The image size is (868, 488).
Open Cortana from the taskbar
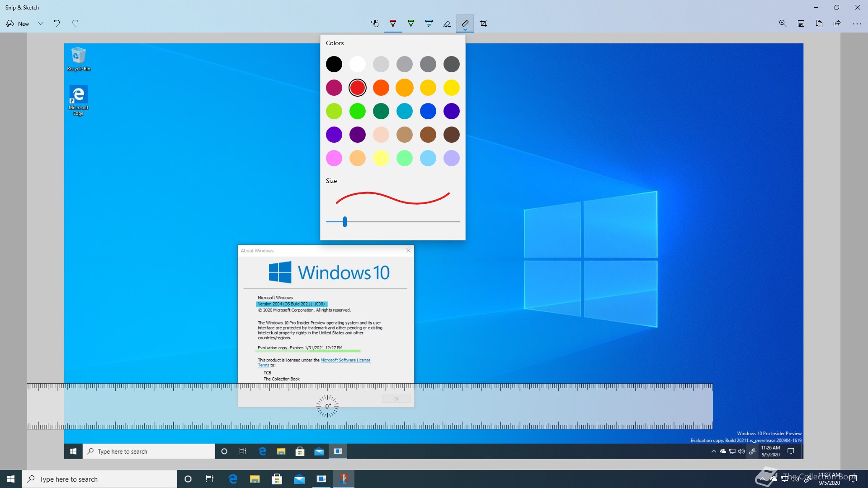pos(188,479)
